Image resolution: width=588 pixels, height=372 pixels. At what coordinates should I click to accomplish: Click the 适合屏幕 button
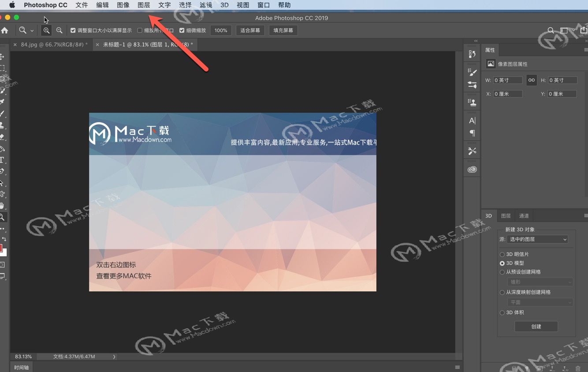point(250,30)
